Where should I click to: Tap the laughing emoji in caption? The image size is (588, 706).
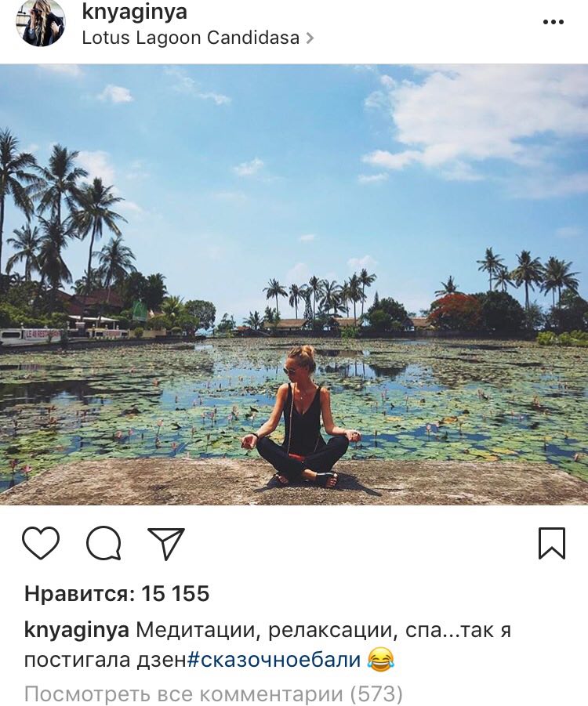pyautogui.click(x=381, y=660)
